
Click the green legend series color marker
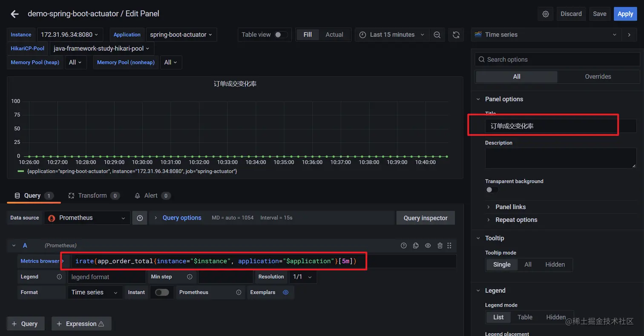pos(21,171)
